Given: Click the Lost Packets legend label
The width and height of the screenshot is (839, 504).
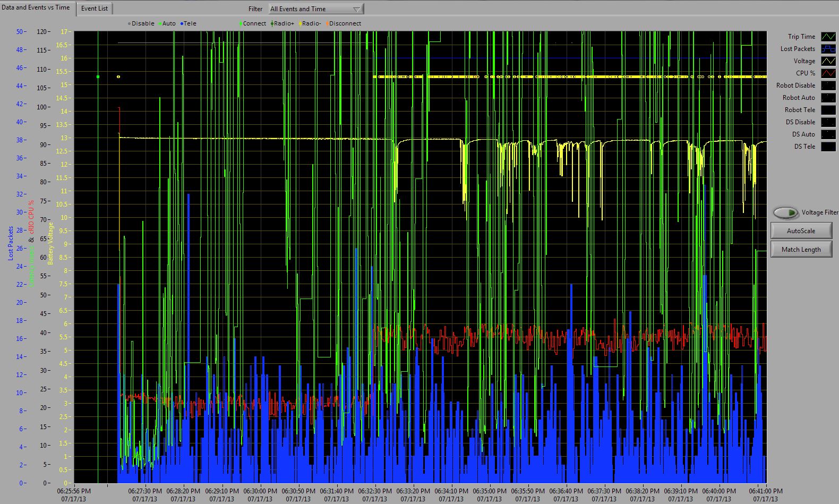Looking at the screenshot, I should (x=798, y=49).
